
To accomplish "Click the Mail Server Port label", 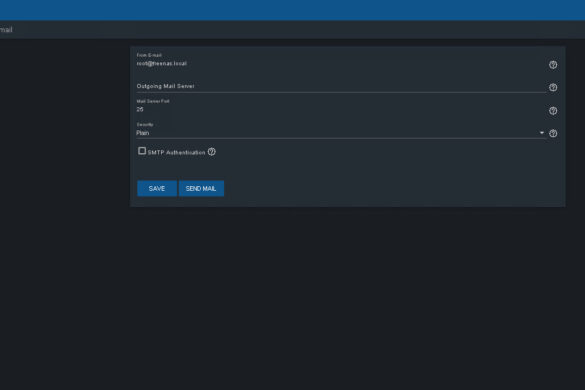I will coord(153,101).
